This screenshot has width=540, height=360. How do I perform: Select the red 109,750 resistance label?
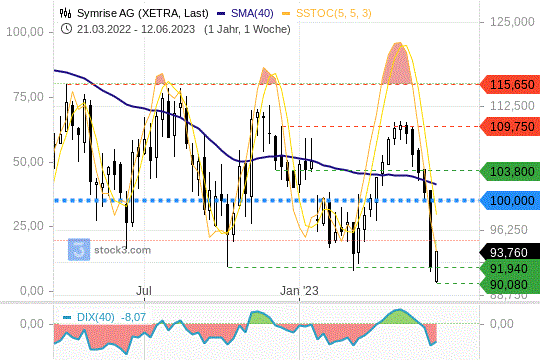point(510,126)
